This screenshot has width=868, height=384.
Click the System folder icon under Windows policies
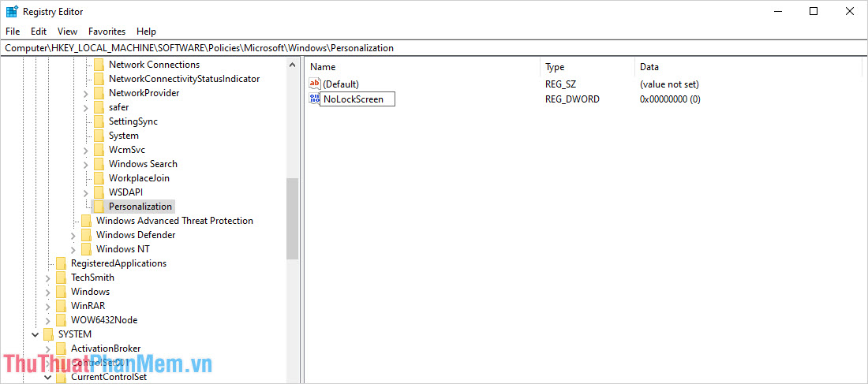99,136
